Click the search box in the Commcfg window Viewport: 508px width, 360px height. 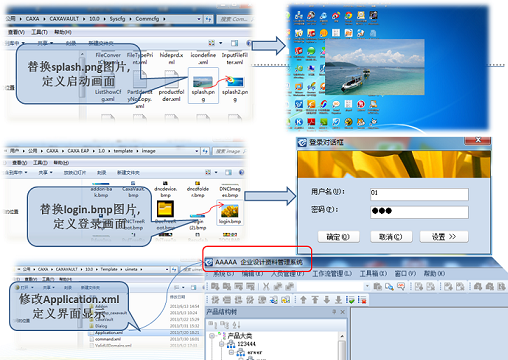tap(234, 19)
